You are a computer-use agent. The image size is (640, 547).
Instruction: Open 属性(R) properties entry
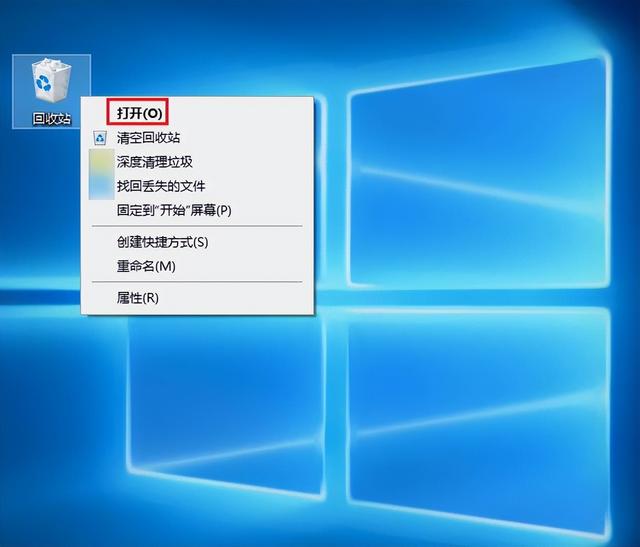(x=198, y=298)
